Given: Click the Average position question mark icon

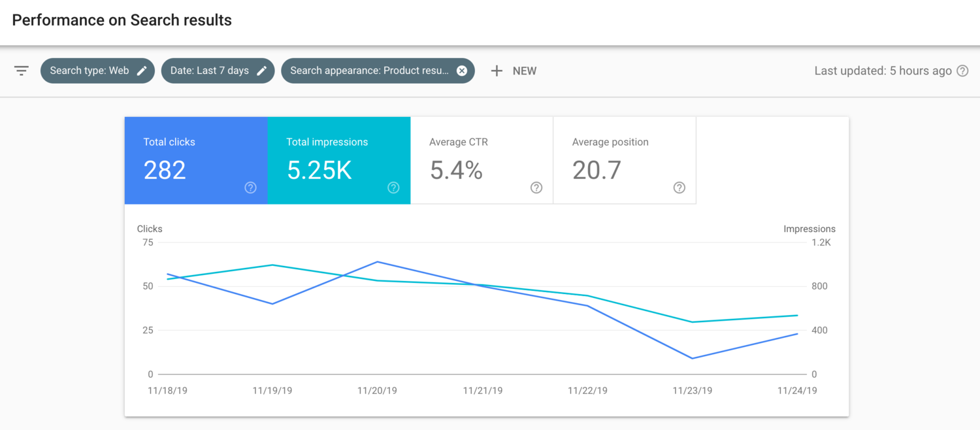Looking at the screenshot, I should (x=679, y=188).
